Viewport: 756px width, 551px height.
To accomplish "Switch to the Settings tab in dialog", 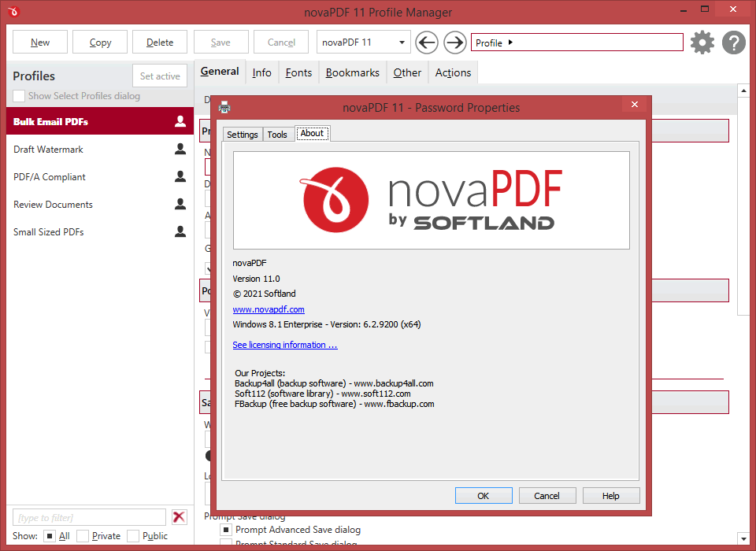I will 242,135.
